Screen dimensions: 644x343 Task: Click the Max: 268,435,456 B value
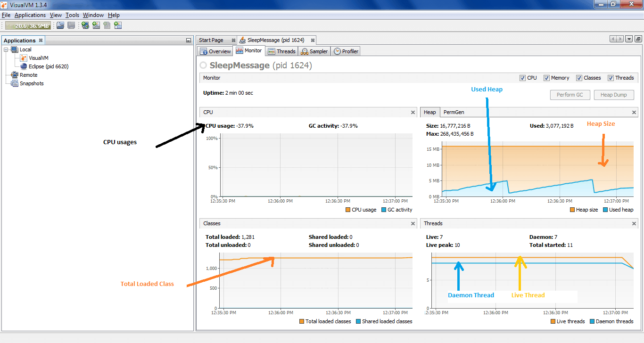click(x=450, y=134)
